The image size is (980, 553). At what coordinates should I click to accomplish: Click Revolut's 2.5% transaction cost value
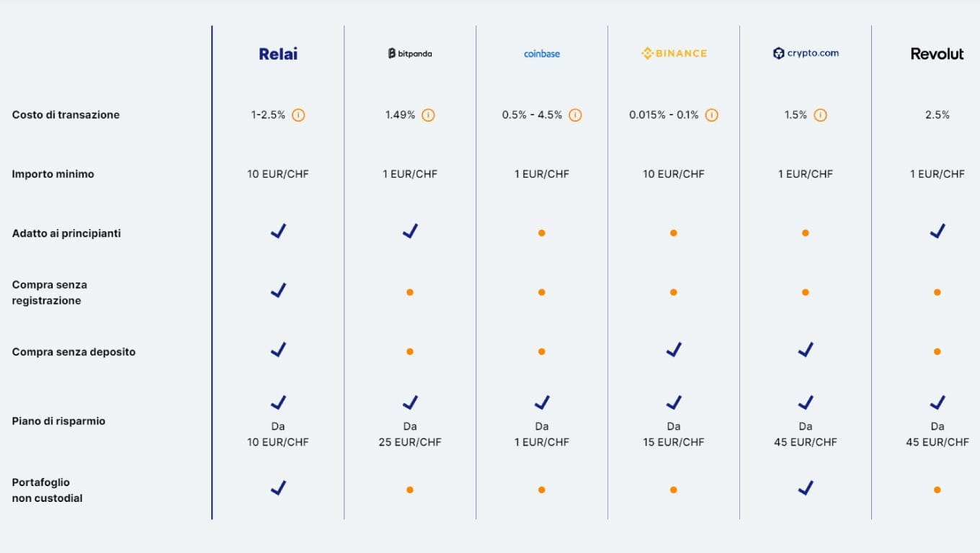[x=937, y=115]
